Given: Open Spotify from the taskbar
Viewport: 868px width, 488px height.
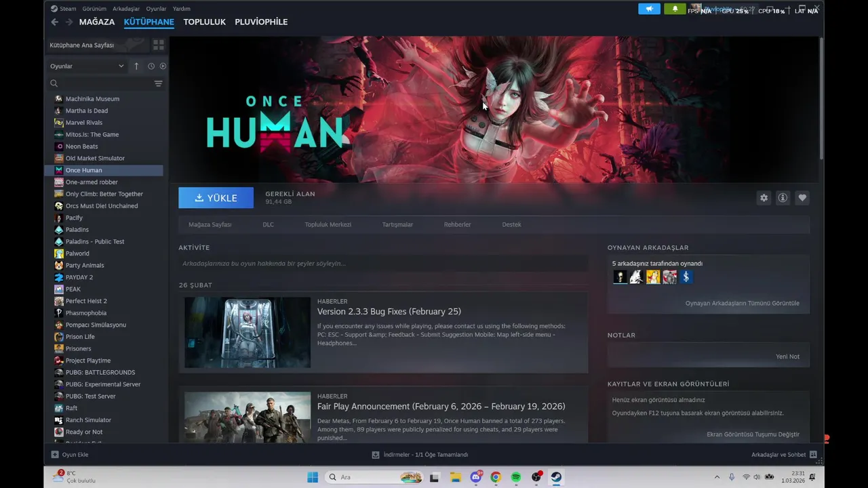Looking at the screenshot, I should [x=516, y=477].
